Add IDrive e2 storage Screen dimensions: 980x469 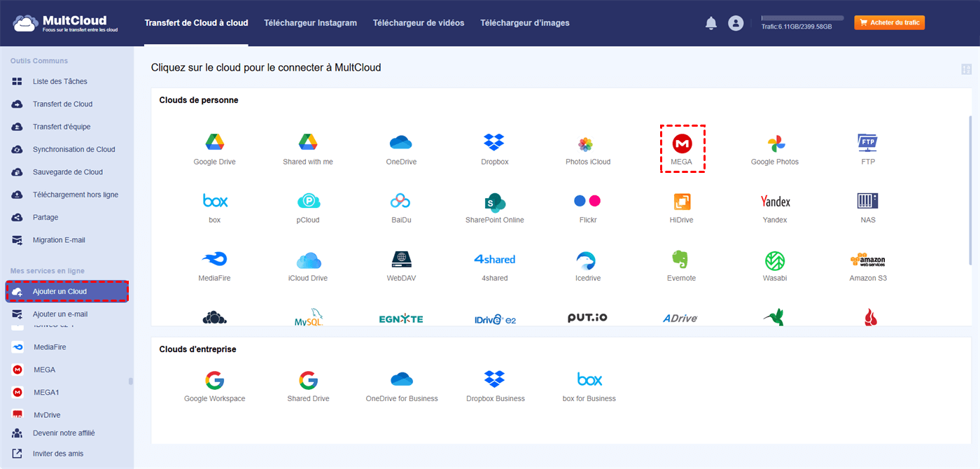[494, 318]
